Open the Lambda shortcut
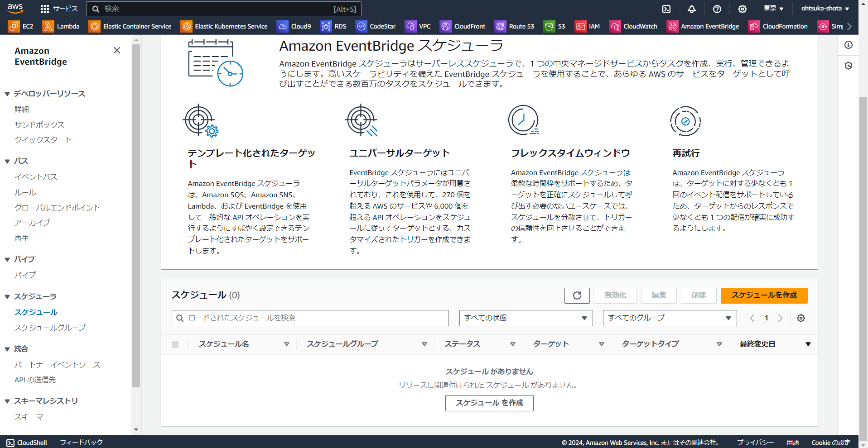 tap(61, 26)
